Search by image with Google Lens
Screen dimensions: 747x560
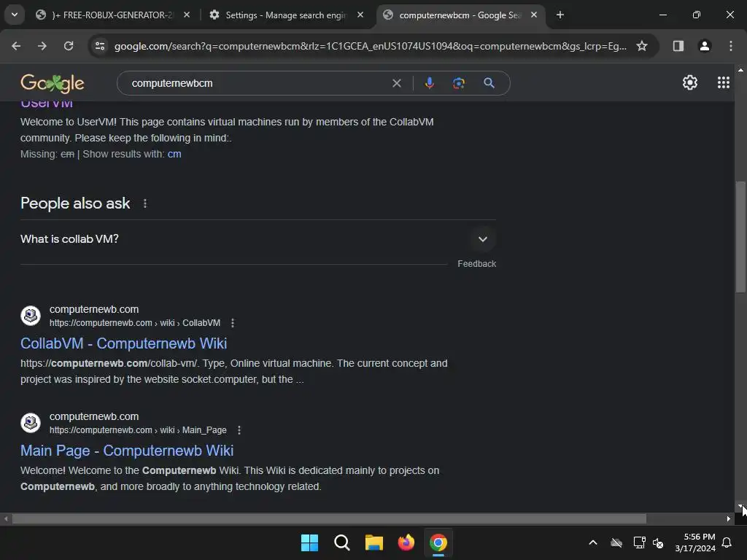pos(458,83)
